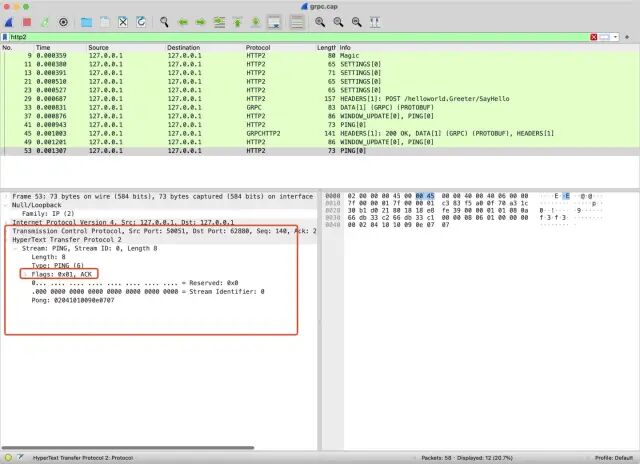640x464 pixels.
Task: Expand the Flags: 0x01, ACK node
Action: [x=25, y=274]
